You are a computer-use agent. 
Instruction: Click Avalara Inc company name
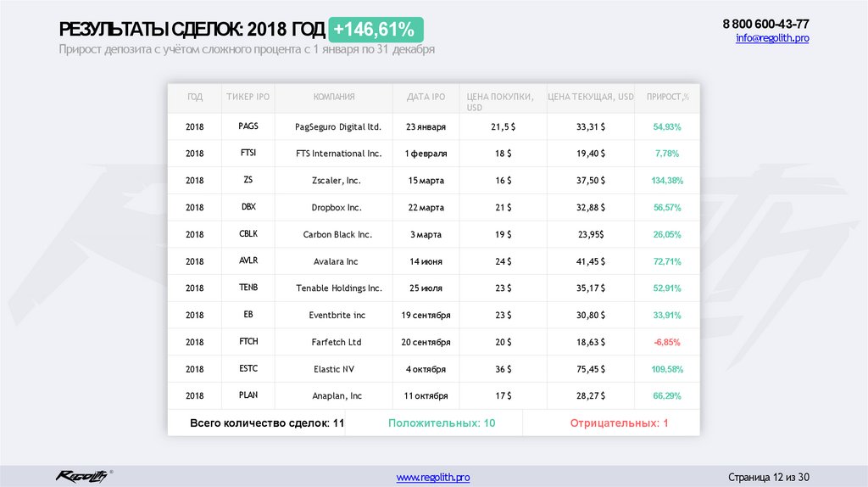(x=336, y=261)
